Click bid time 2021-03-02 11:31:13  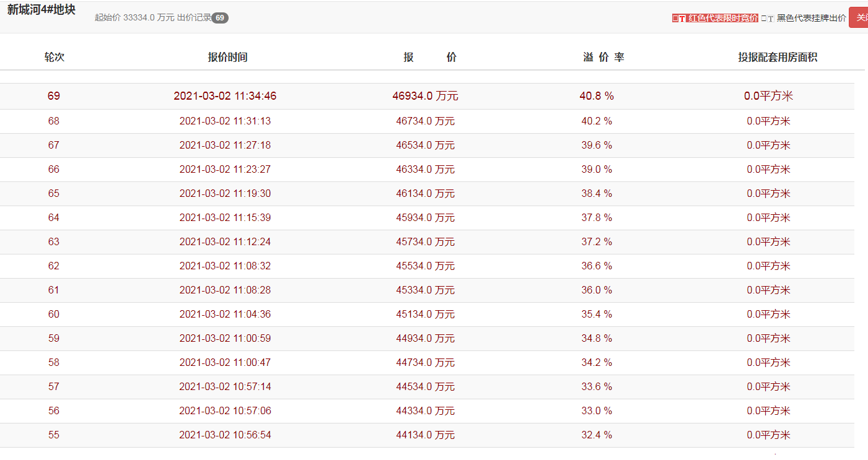pyautogui.click(x=225, y=121)
